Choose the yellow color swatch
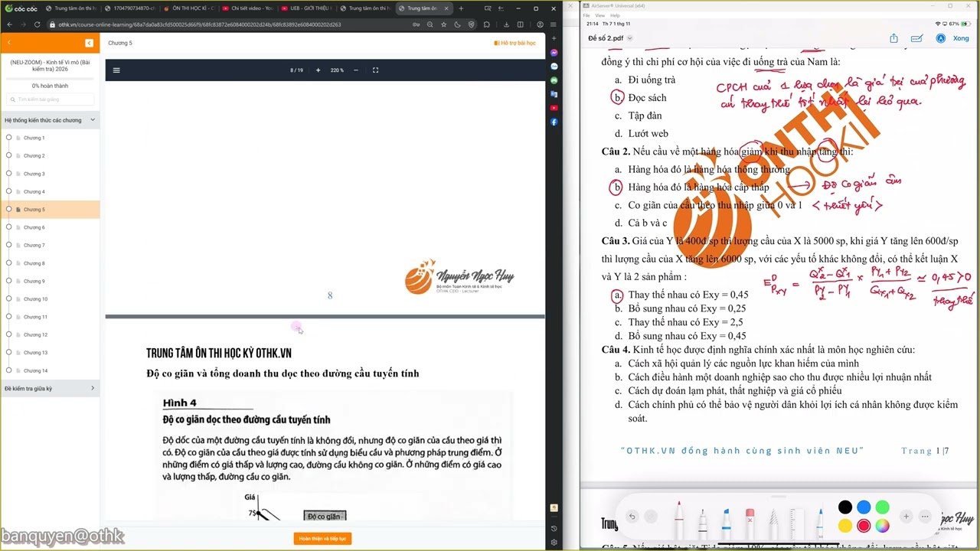The height and width of the screenshot is (551, 980). click(x=844, y=526)
